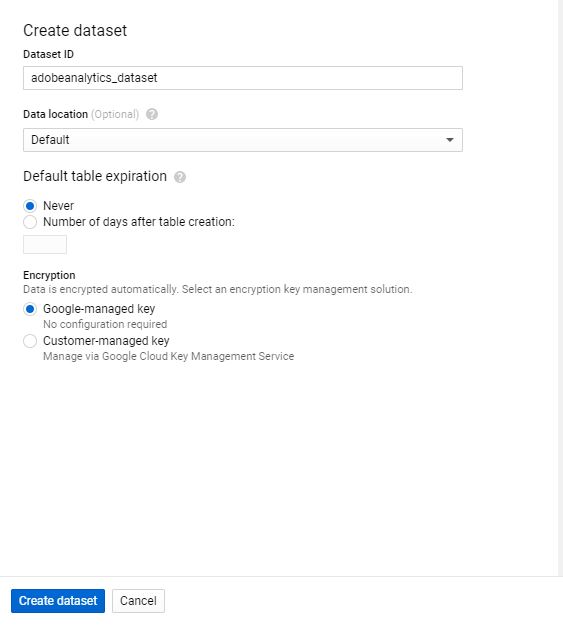Select the Never expiration radio button
Screen dimensions: 563x625
click(30, 206)
